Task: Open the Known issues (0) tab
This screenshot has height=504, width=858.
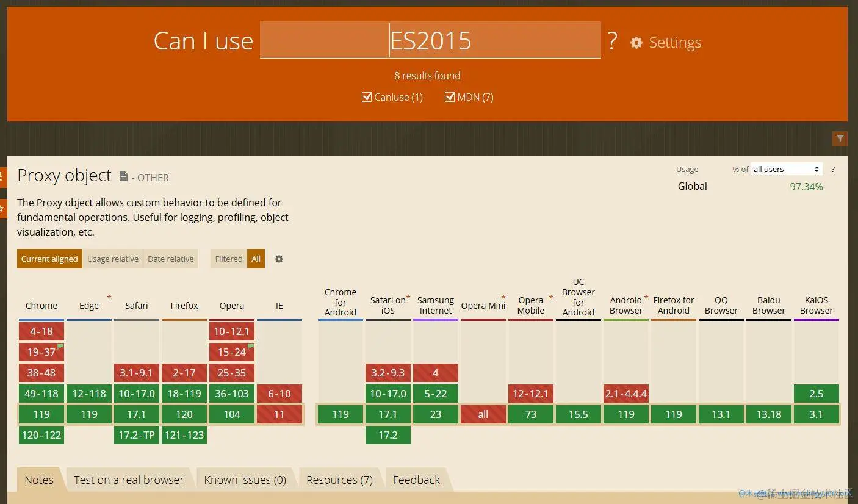Action: tap(245, 480)
